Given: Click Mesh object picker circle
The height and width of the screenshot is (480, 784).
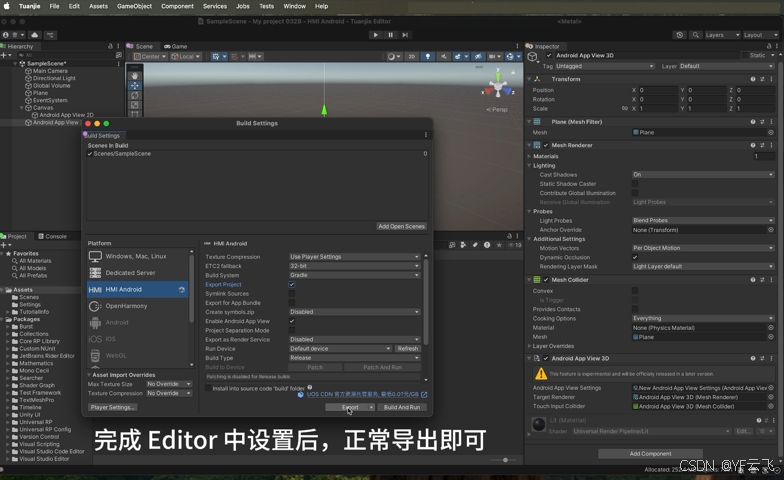Looking at the screenshot, I should point(770,132).
